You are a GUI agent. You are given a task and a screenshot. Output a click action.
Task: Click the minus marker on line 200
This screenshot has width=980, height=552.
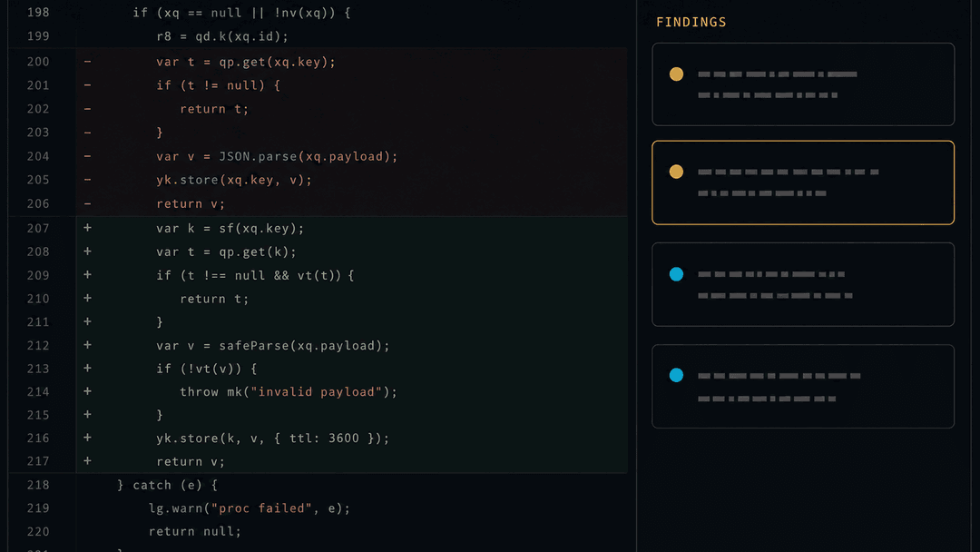87,62
